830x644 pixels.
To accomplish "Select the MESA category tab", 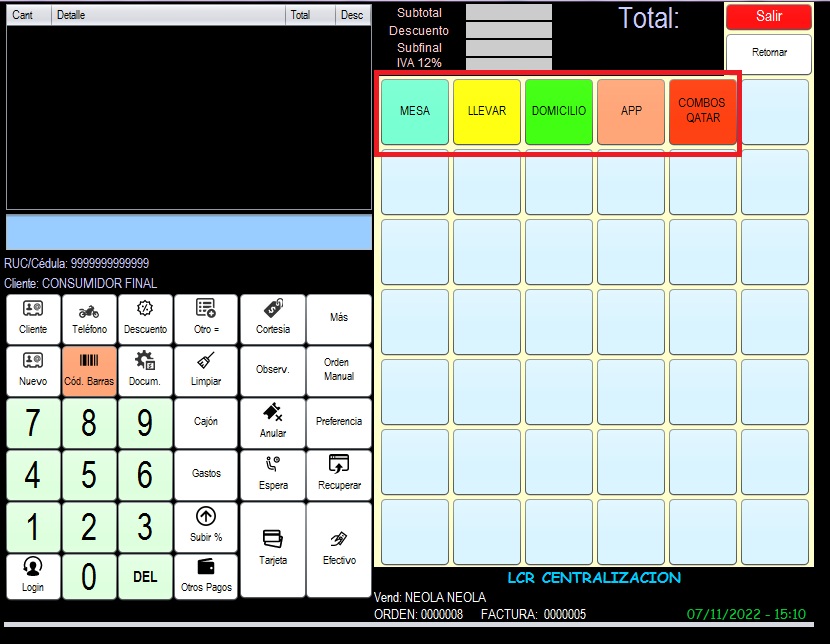I will pos(415,112).
